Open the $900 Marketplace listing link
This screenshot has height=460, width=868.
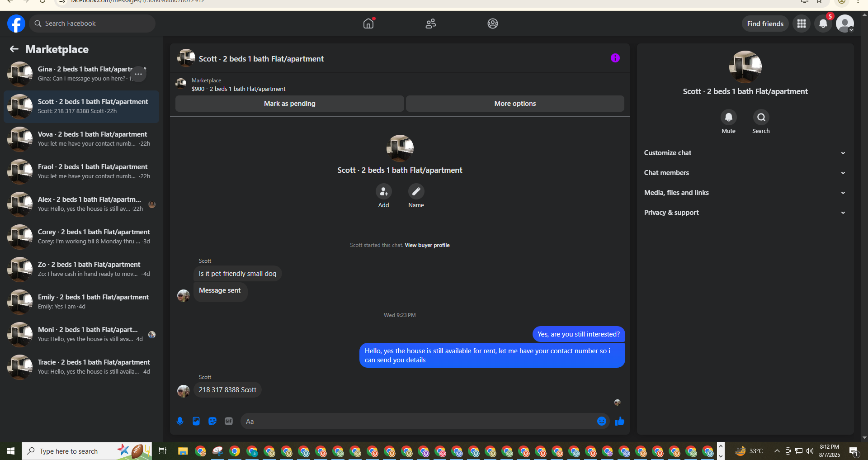pyautogui.click(x=238, y=89)
